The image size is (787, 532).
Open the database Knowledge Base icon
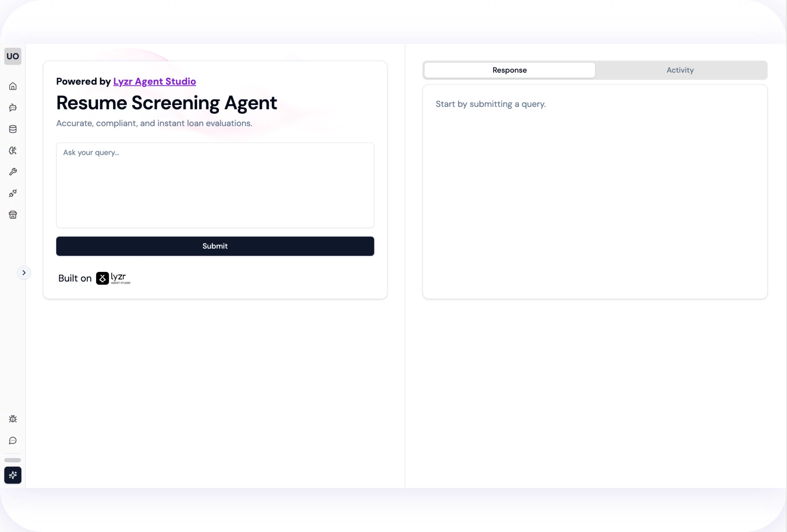(13, 129)
